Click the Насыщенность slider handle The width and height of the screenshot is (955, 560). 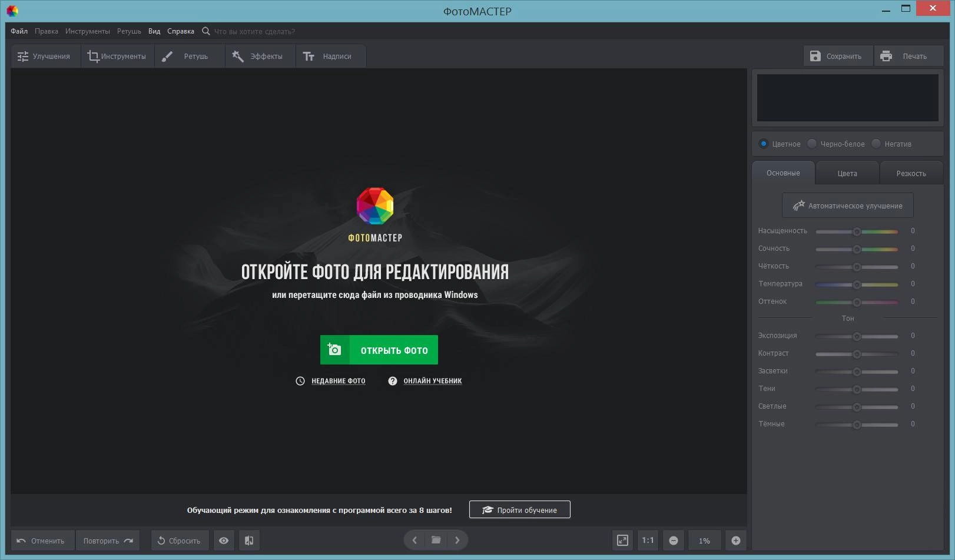[857, 231]
